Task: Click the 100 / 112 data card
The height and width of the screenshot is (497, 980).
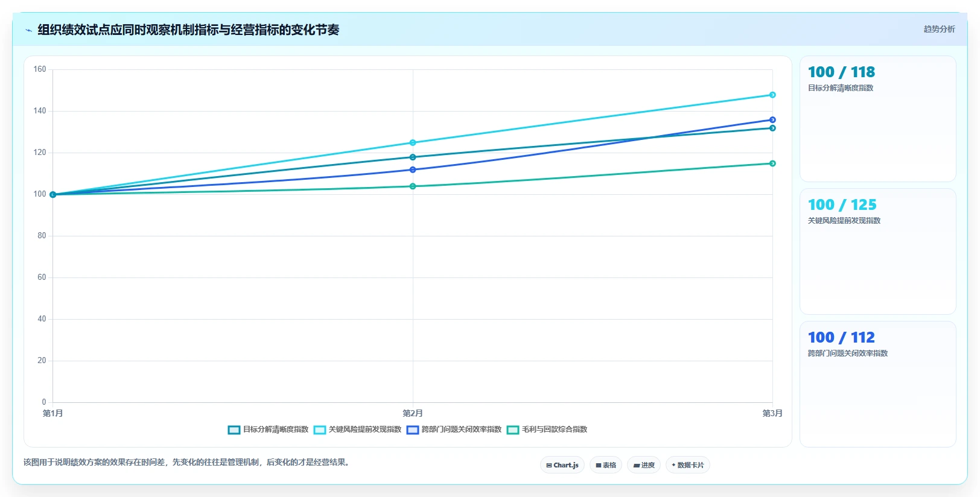Action: (x=878, y=384)
